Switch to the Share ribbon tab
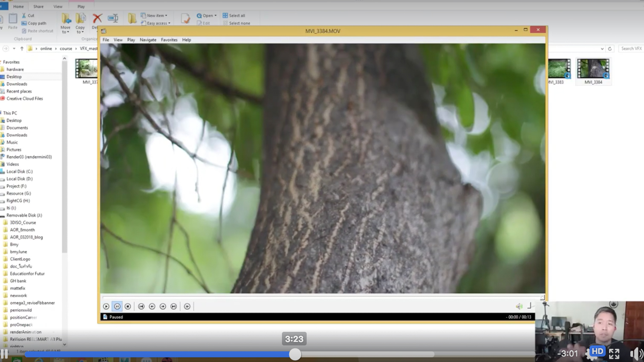The image size is (644, 362). [x=38, y=6]
